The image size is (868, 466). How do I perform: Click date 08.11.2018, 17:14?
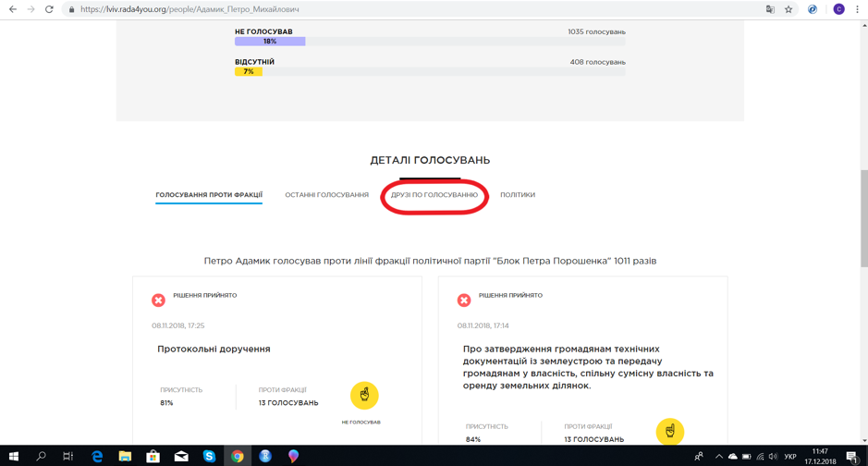click(483, 325)
